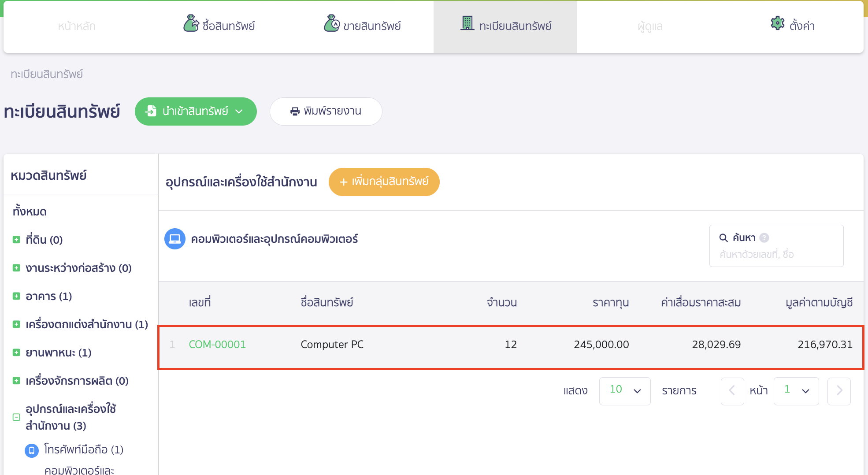Switch to the ผู้ดูแล tab
Image resolution: width=868 pixels, height=475 pixels.
[650, 26]
